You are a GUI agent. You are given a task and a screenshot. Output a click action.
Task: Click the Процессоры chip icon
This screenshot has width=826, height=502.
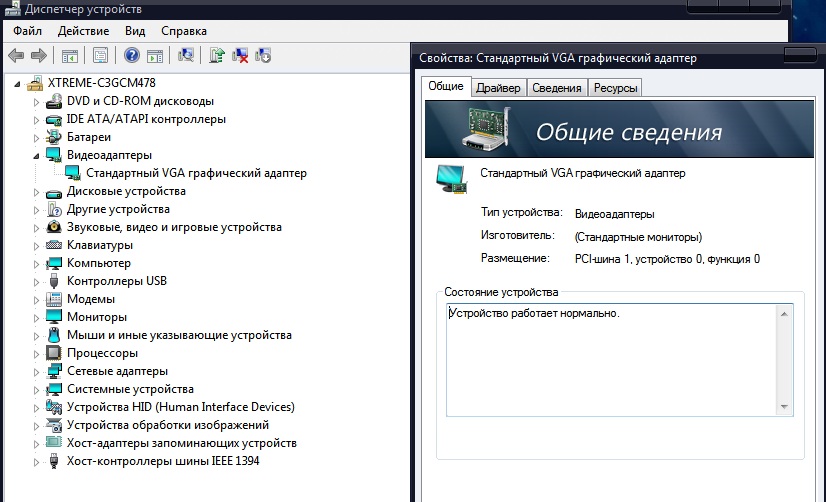pyautogui.click(x=54, y=353)
